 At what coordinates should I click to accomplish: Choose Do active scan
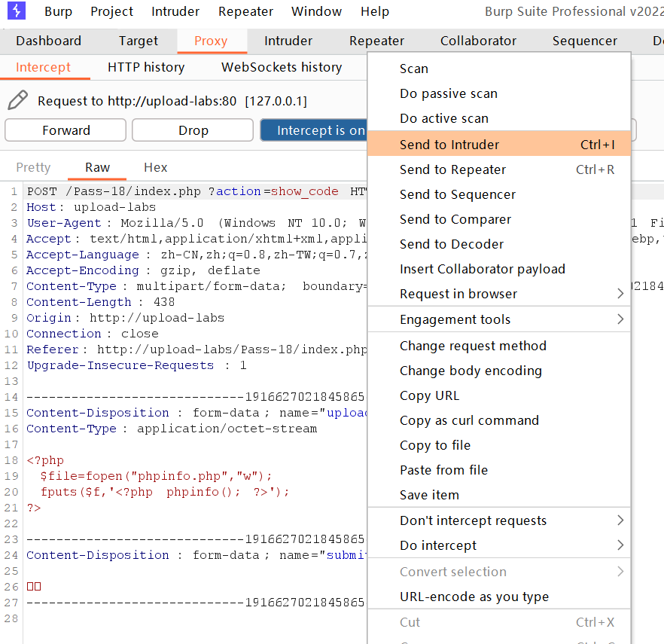[x=499, y=119]
